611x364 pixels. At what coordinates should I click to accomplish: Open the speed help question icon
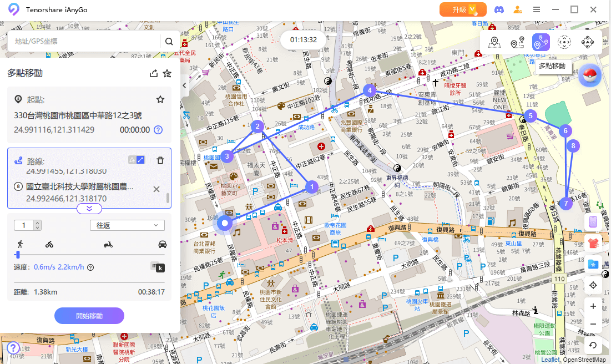90,267
